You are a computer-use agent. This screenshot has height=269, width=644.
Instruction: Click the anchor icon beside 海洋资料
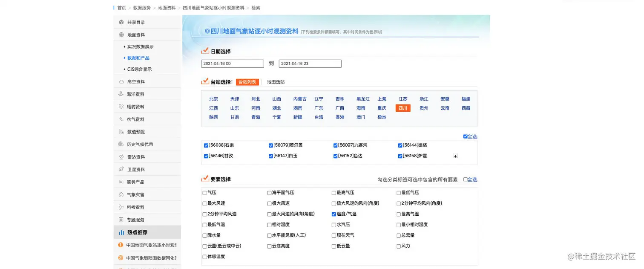pos(121,94)
